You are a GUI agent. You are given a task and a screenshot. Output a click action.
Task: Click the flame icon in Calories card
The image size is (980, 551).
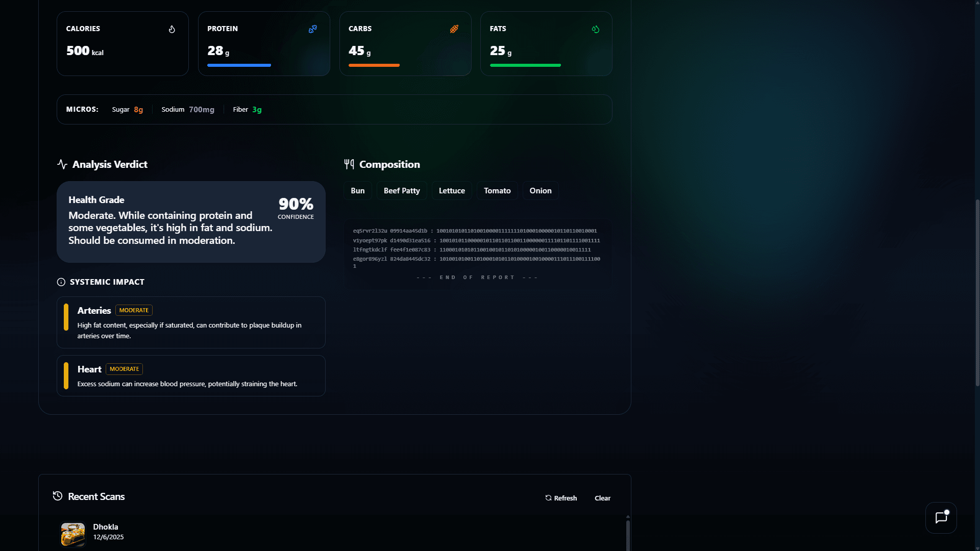(x=172, y=29)
